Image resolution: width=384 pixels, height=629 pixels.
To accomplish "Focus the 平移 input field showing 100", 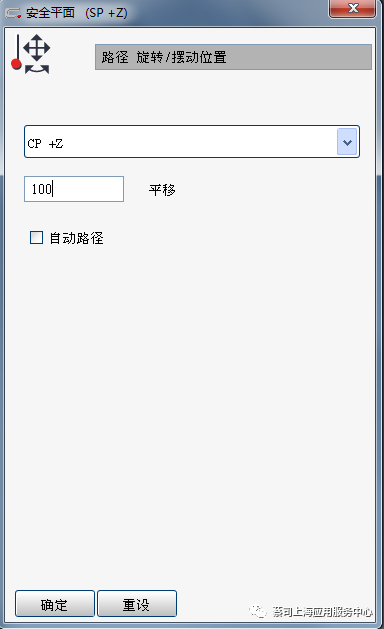I will pyautogui.click(x=74, y=189).
